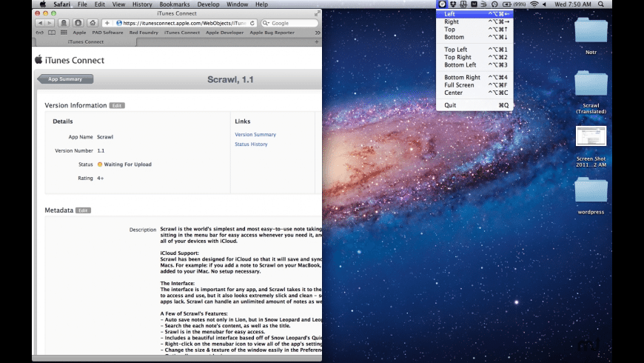The width and height of the screenshot is (644, 363).
Task: Open the Apple bookmark
Action: (x=79, y=33)
